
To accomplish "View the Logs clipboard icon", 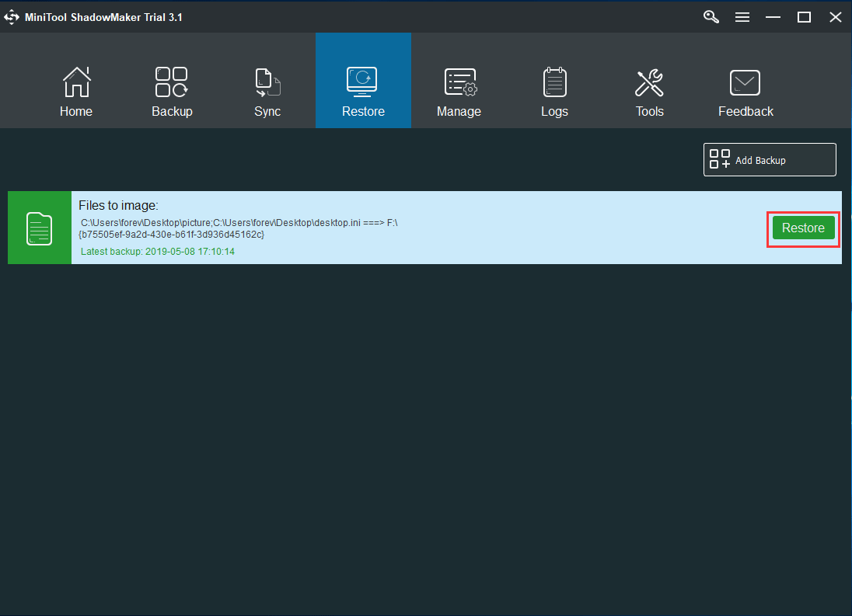I will point(554,82).
